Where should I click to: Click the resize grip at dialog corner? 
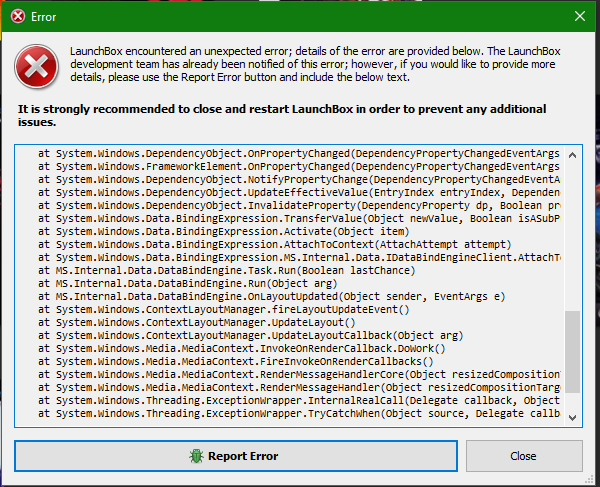[589, 480]
